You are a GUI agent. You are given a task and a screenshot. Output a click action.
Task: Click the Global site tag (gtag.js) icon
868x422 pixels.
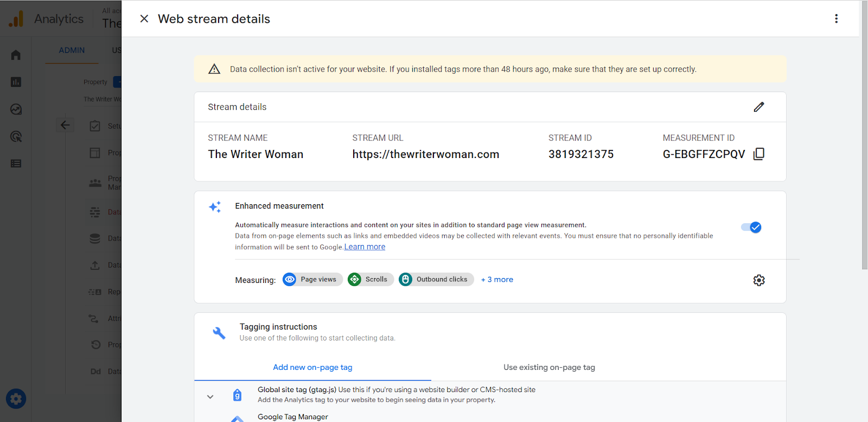pos(237,395)
